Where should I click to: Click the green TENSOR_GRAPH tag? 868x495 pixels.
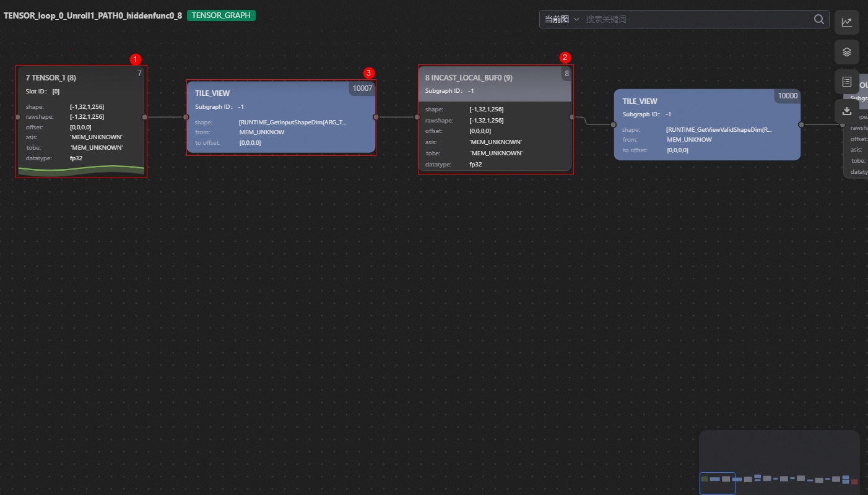point(222,15)
